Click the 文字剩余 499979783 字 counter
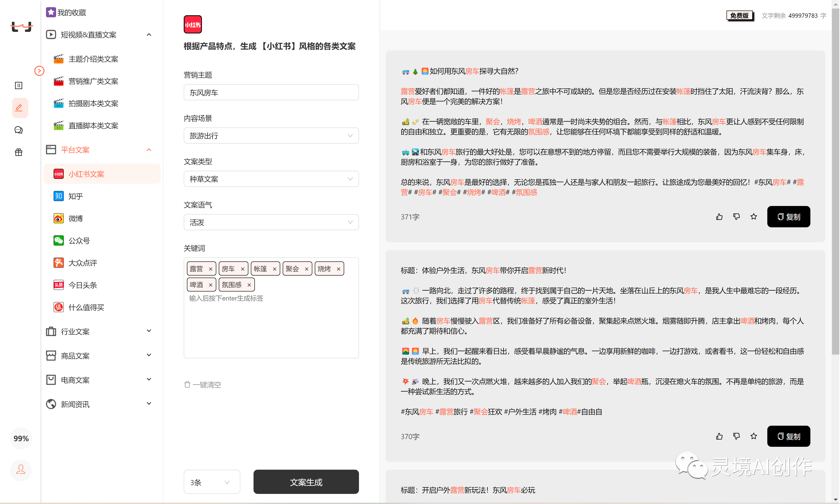840x504 pixels. point(794,16)
